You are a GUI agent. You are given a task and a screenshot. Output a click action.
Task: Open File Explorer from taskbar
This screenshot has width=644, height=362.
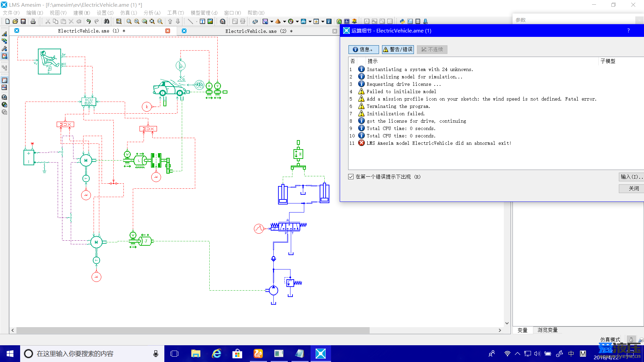coord(196,354)
